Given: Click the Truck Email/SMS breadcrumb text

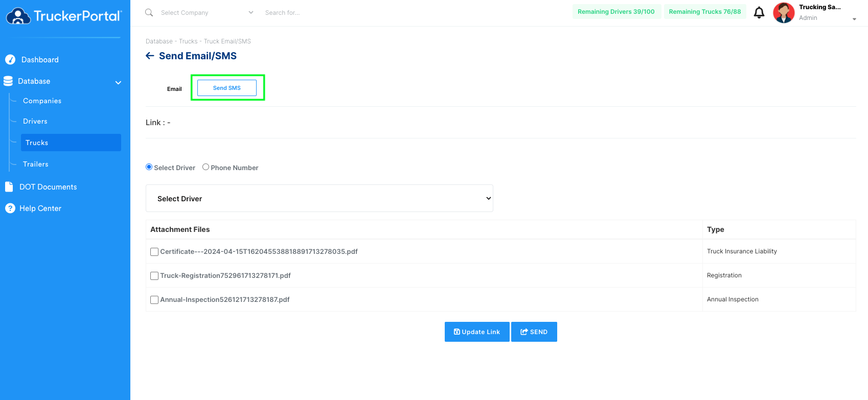Looking at the screenshot, I should (x=227, y=41).
